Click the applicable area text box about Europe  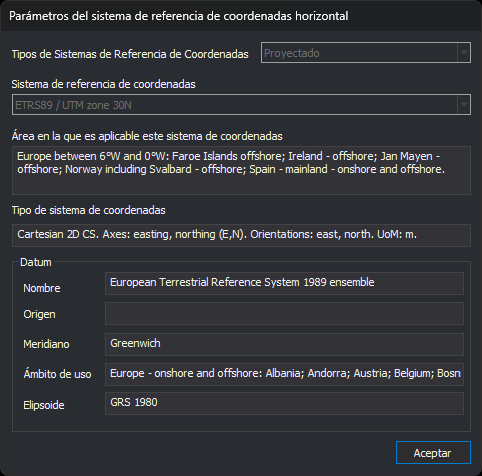pyautogui.click(x=241, y=170)
